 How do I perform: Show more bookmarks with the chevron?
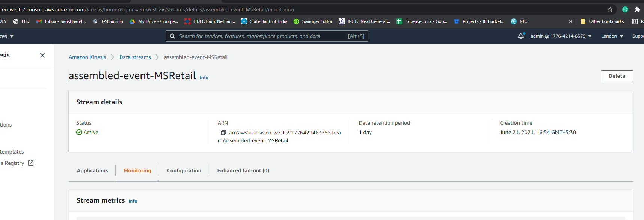point(571,21)
